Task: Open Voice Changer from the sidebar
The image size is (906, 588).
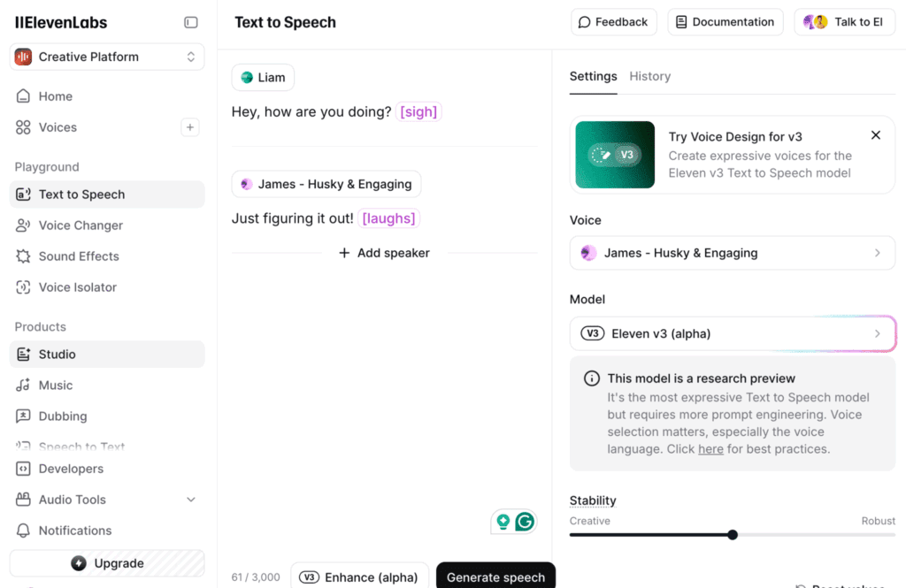Action: click(x=81, y=225)
